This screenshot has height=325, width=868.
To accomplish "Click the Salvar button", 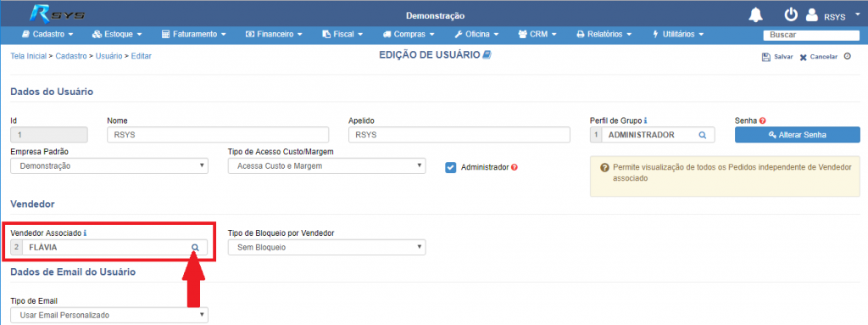I will point(778,57).
